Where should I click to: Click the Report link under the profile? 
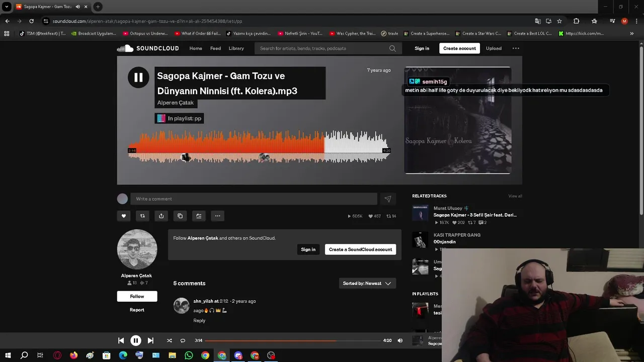137,310
